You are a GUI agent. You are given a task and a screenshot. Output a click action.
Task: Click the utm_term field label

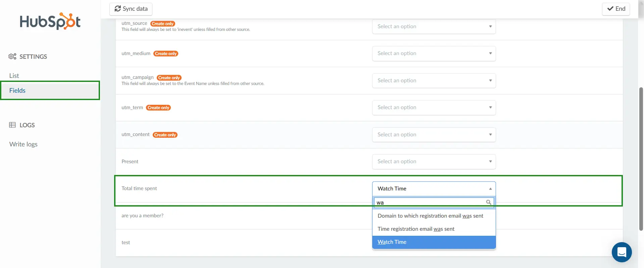tap(132, 107)
